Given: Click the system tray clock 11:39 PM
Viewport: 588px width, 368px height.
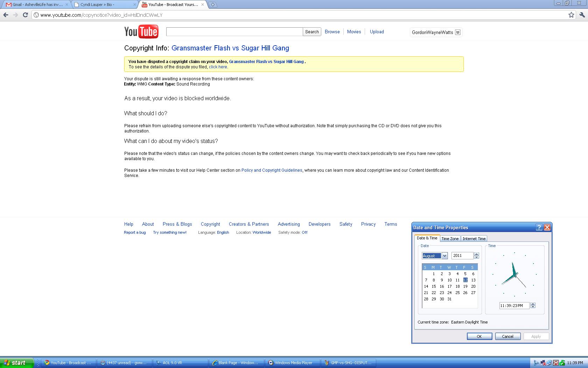Looking at the screenshot, I should pos(575,363).
